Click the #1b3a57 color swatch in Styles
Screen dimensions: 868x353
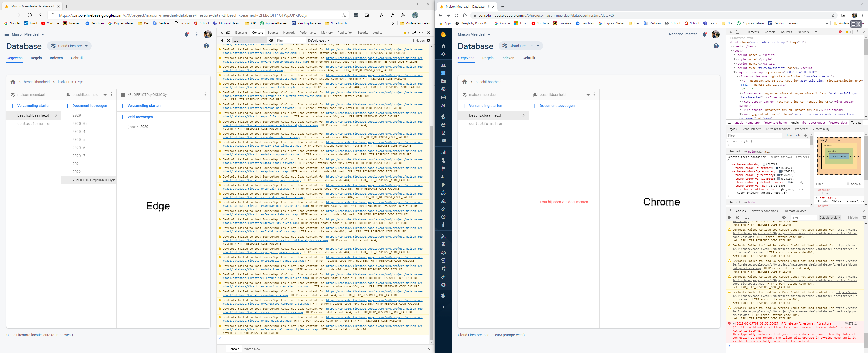[x=777, y=168]
